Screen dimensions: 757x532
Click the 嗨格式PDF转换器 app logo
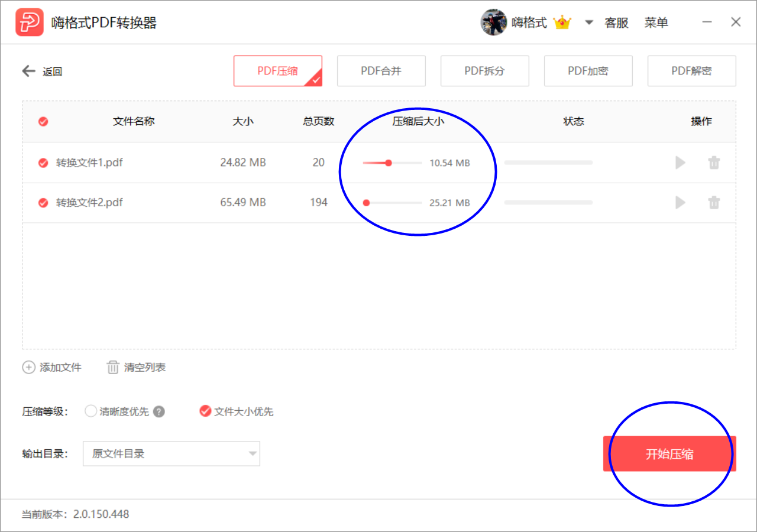tap(30, 22)
